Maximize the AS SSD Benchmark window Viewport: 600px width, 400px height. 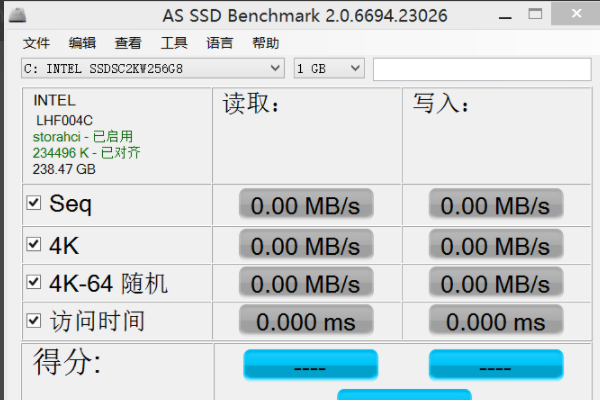[x=535, y=15]
